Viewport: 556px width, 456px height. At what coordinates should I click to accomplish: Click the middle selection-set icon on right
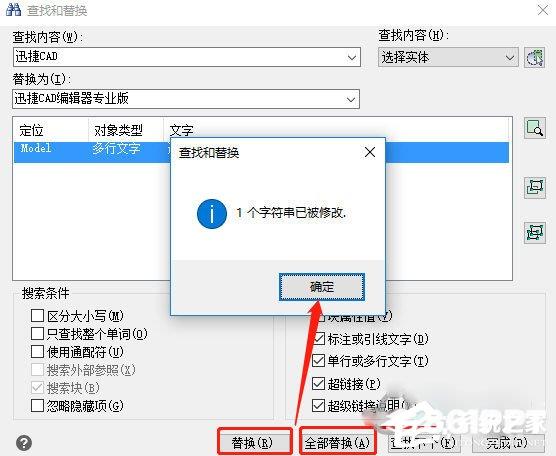click(535, 187)
